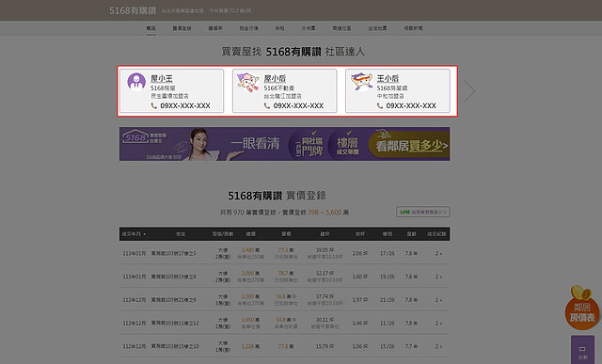This screenshot has width=602, height=364.
Task: Click the cartoon avatar of agent 屋小后
Action: point(248,82)
